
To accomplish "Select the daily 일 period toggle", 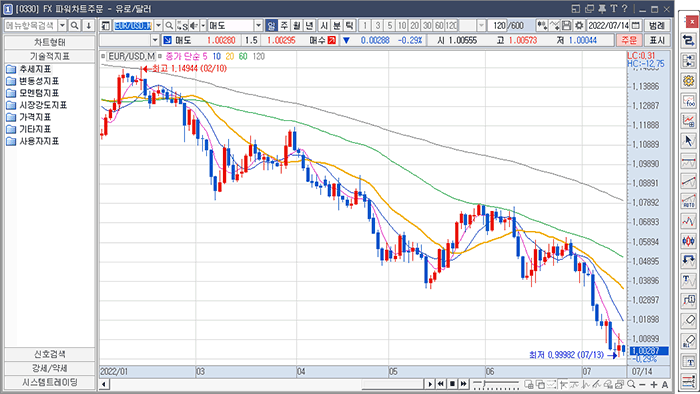I will 271,26.
